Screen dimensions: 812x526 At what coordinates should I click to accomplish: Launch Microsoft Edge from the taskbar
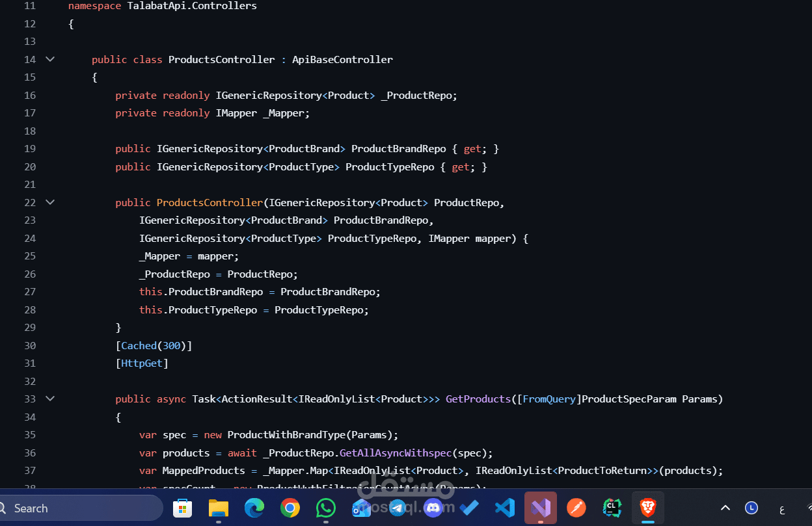coord(254,508)
